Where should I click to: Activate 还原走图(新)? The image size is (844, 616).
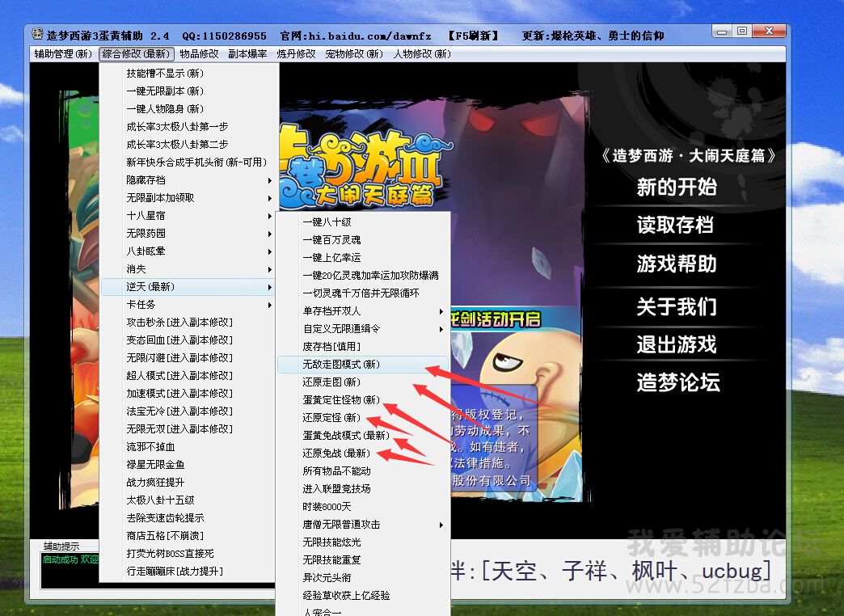coord(363,382)
